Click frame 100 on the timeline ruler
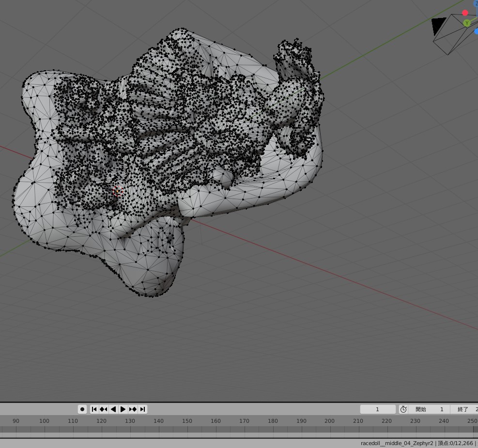Image resolution: width=478 pixels, height=448 pixels. (44, 421)
